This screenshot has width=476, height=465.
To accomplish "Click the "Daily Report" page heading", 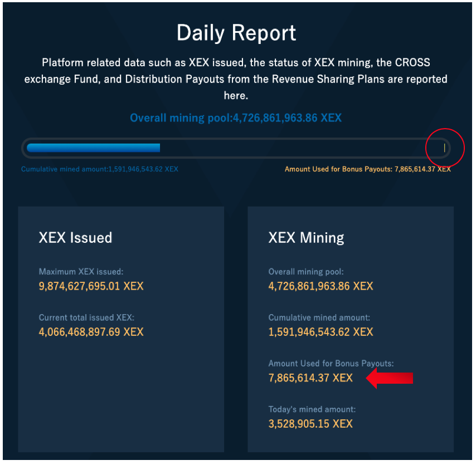I will tap(236, 33).
